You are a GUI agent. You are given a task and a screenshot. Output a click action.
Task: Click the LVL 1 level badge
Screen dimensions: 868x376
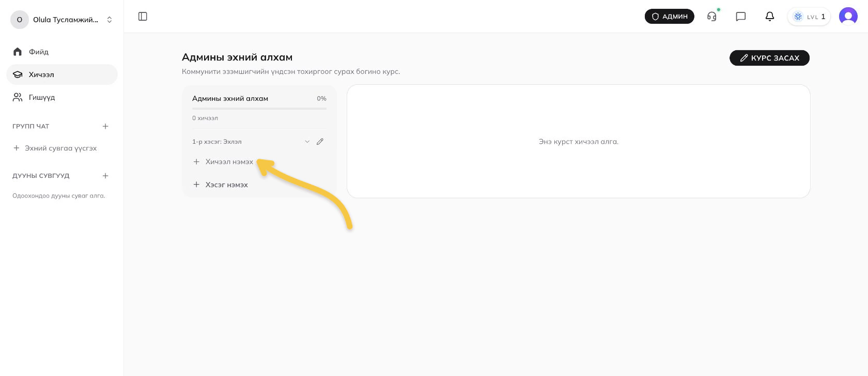809,17
